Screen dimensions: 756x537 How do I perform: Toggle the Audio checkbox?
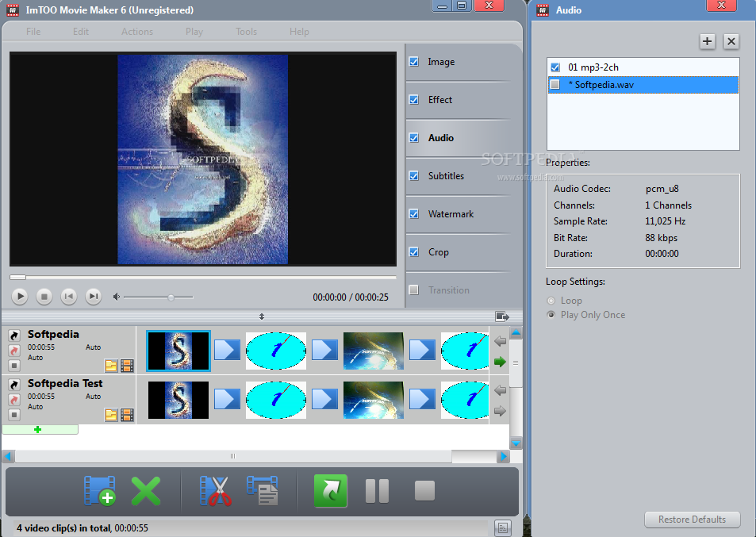[x=413, y=138]
